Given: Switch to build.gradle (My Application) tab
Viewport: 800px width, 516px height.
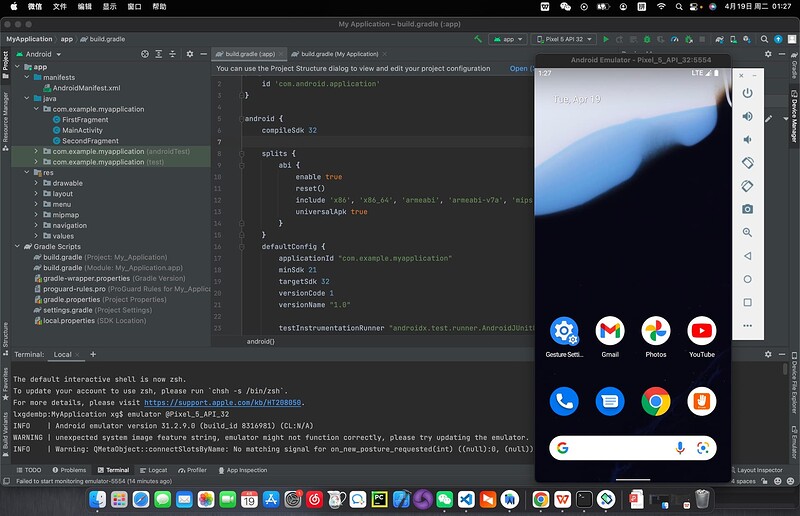Looking at the screenshot, I should click(339, 54).
